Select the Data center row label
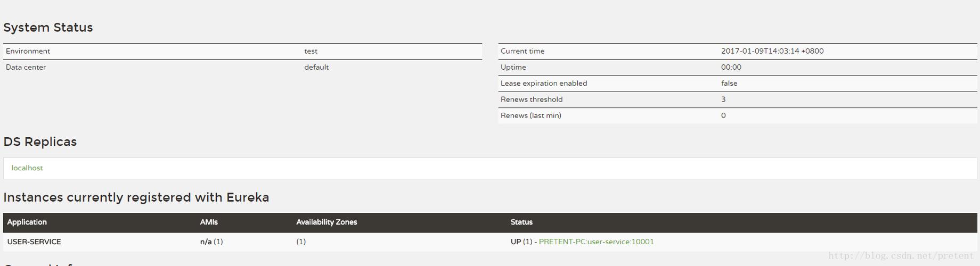980x266 pixels. pyautogui.click(x=26, y=67)
